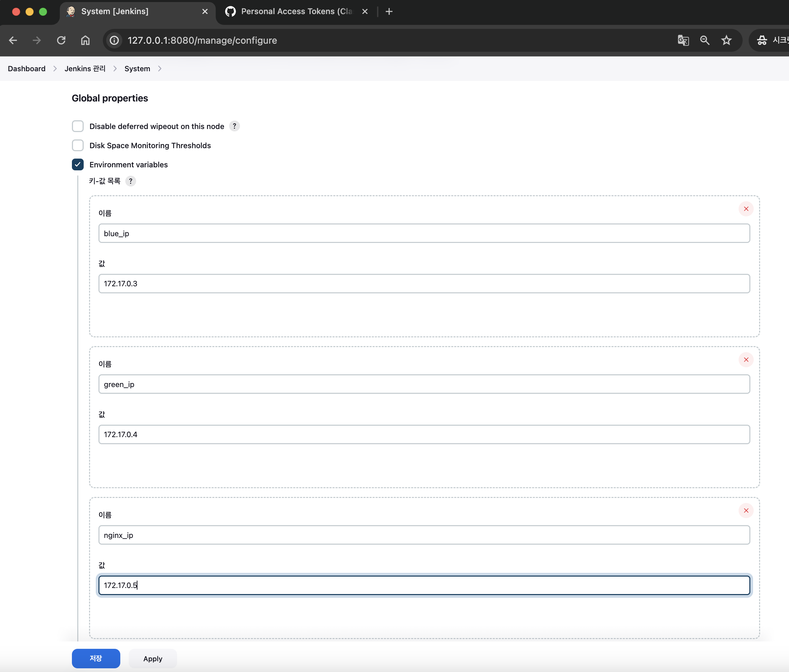The width and height of the screenshot is (789, 672).
Task: Click the green_ip value field 172.17.0.4
Action: point(424,434)
